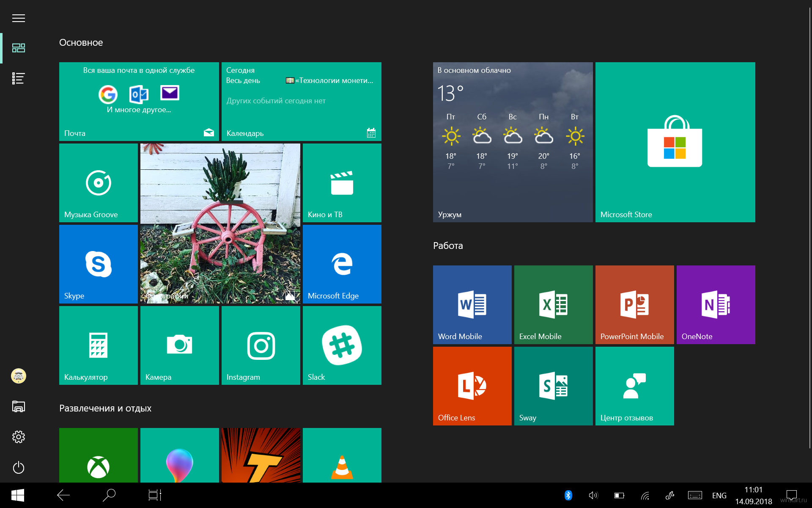The width and height of the screenshot is (812, 508).
Task: Open Bluetooth tray icon
Action: (568, 495)
